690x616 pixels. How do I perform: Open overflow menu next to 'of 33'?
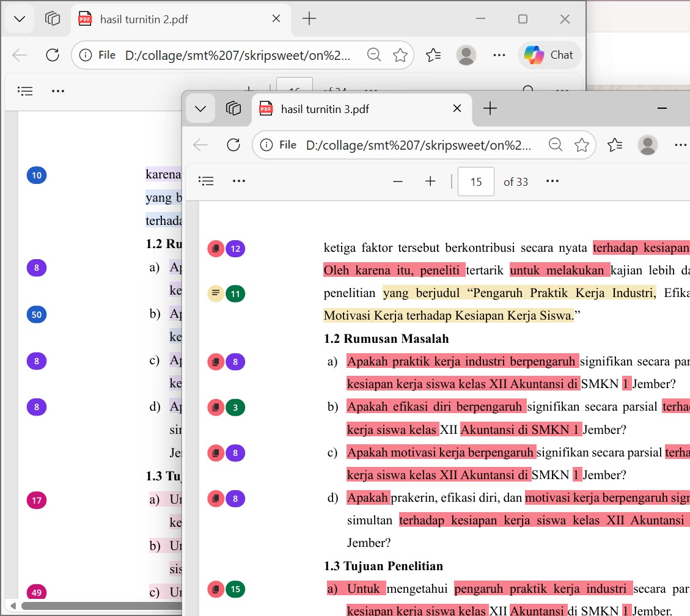[552, 181]
